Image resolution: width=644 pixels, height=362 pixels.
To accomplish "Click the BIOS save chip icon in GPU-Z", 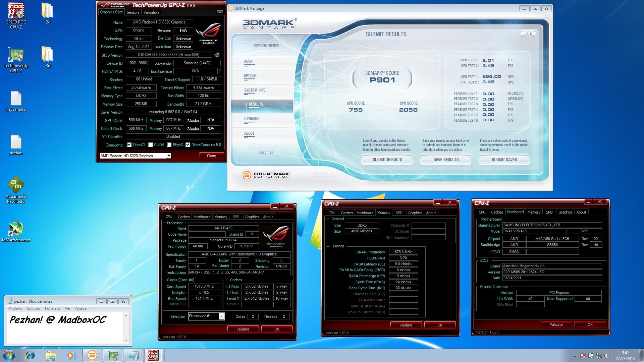I will pyautogui.click(x=217, y=55).
